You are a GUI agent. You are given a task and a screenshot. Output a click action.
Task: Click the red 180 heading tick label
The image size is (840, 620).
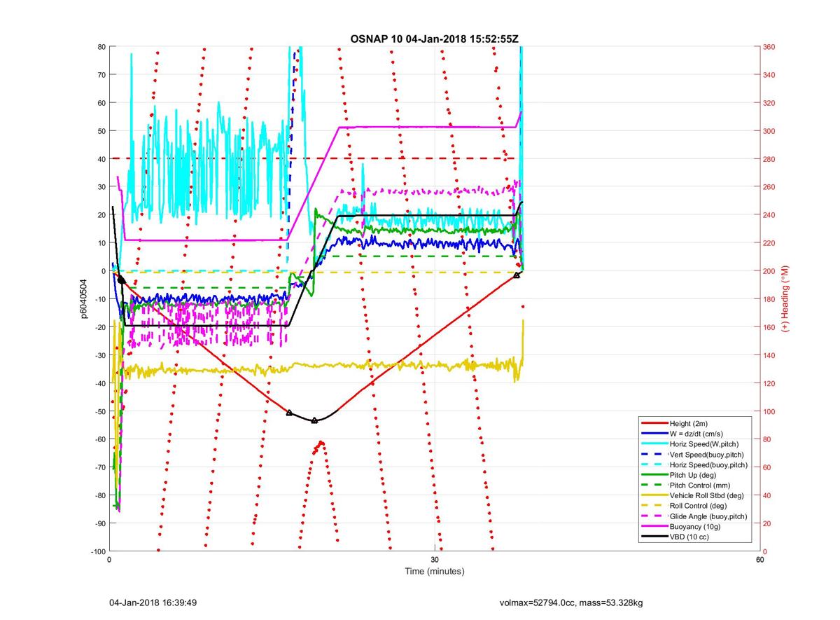coord(769,299)
